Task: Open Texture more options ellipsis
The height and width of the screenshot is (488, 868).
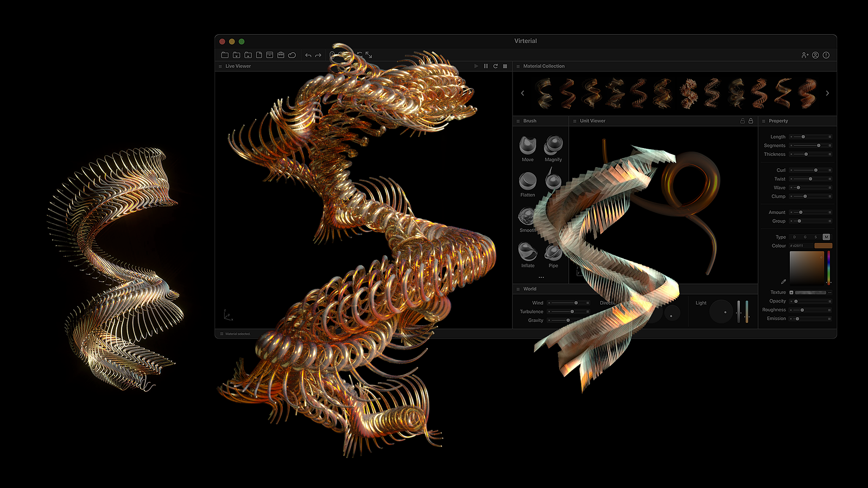Action: 829,292
